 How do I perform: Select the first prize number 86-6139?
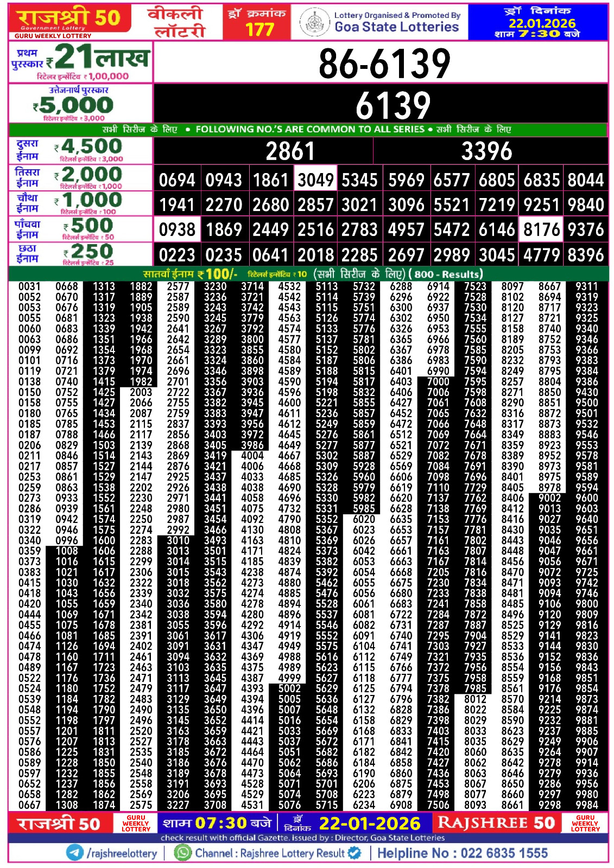384,63
